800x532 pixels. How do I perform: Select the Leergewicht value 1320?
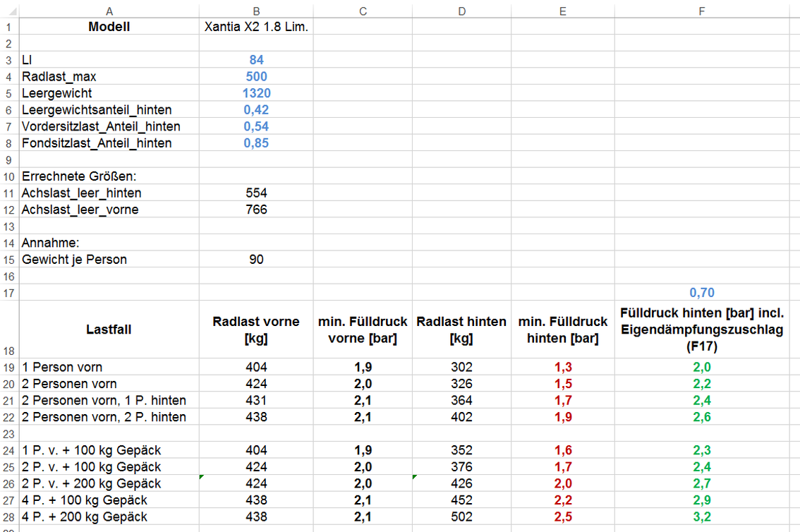256,93
